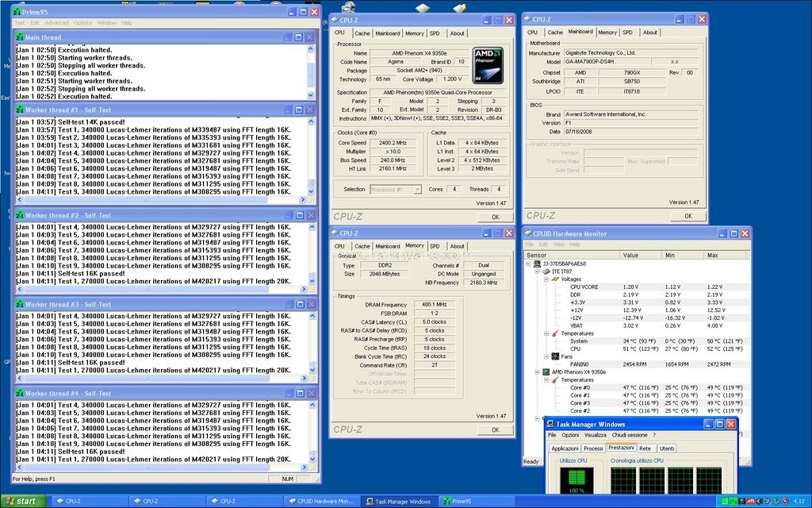812x508 pixels.
Task: Click the AMD Phenom logo in CPU-Z
Action: (488, 66)
